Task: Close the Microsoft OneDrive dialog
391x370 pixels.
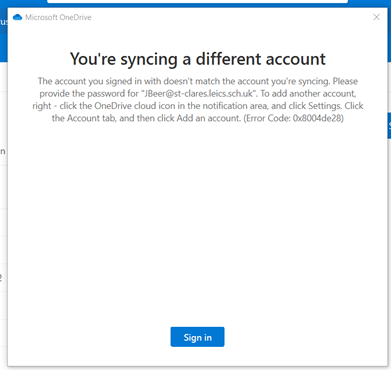Action: (376, 17)
